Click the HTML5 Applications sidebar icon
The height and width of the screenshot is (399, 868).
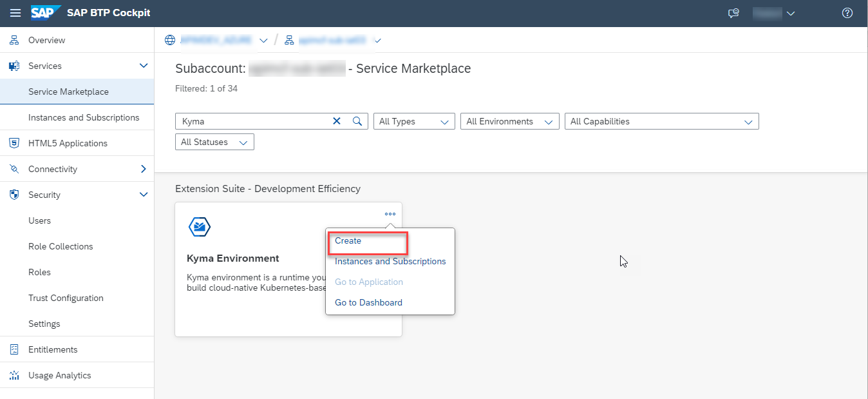(x=14, y=143)
